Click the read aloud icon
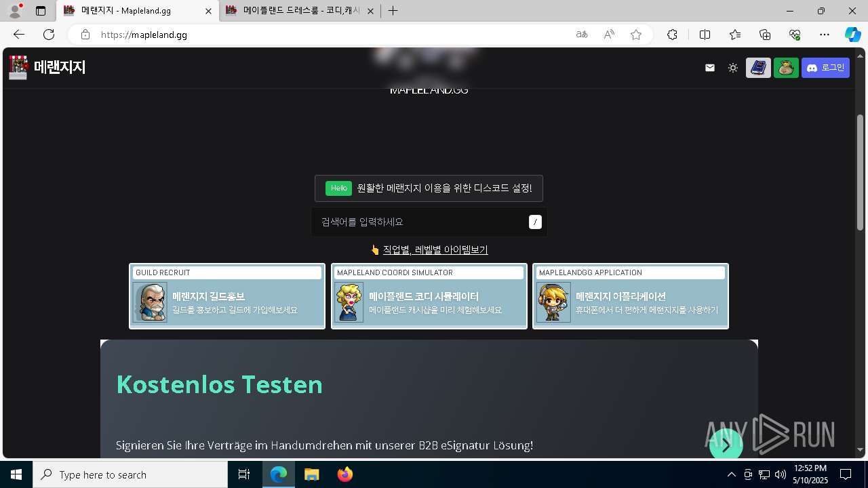This screenshot has height=488, width=868. pyautogui.click(x=609, y=35)
